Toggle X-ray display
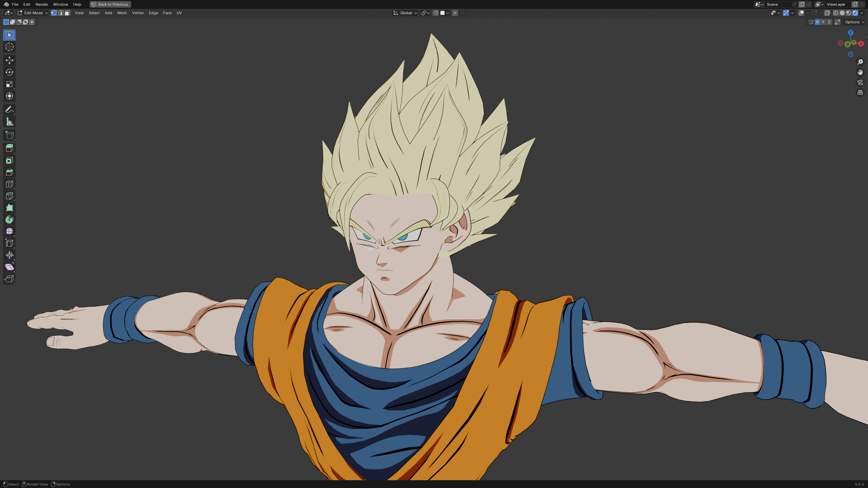Screen dimensions: 868x488 pyautogui.click(x=827, y=13)
